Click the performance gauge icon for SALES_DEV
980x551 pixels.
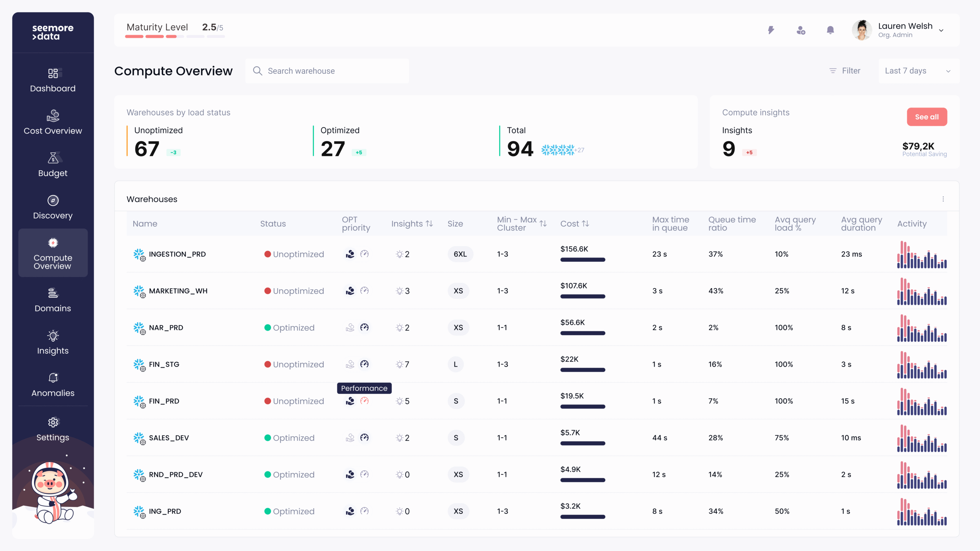pos(364,438)
